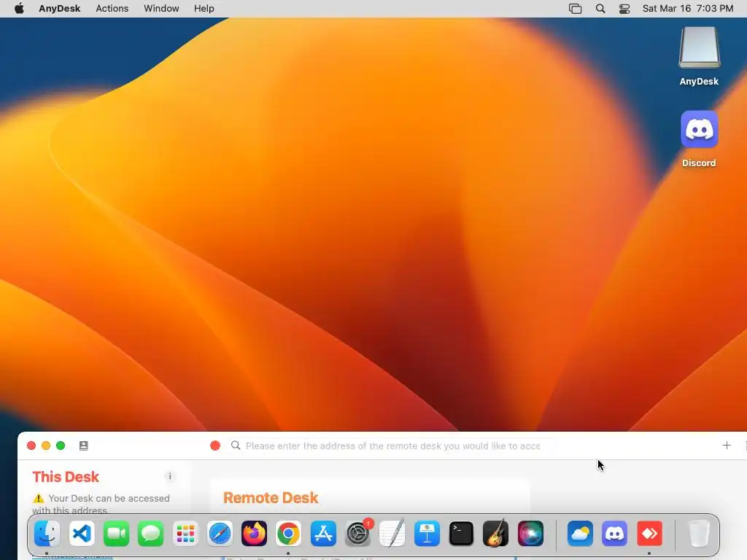This screenshot has width=747, height=560.
Task: Open the Help menu
Action: 204,9
